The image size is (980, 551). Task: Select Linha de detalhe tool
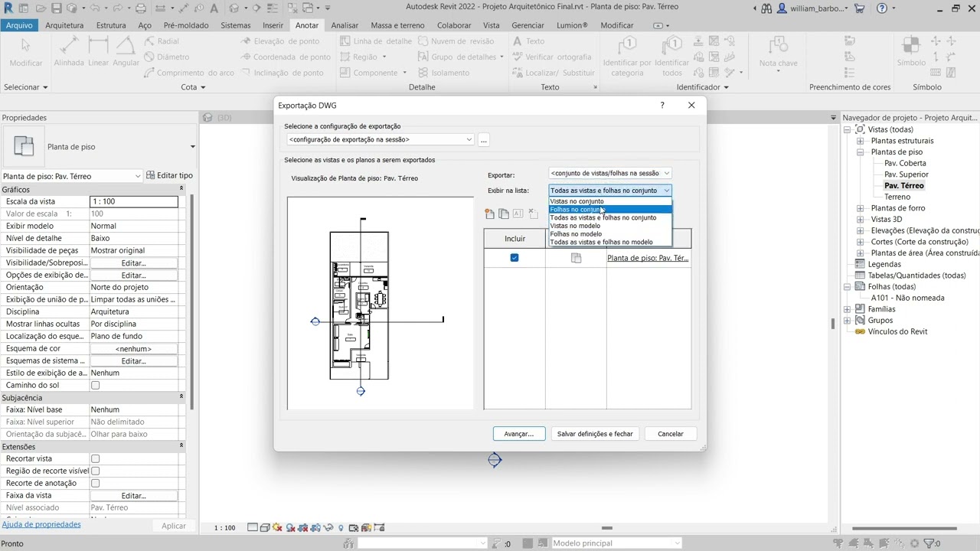pyautogui.click(x=376, y=41)
